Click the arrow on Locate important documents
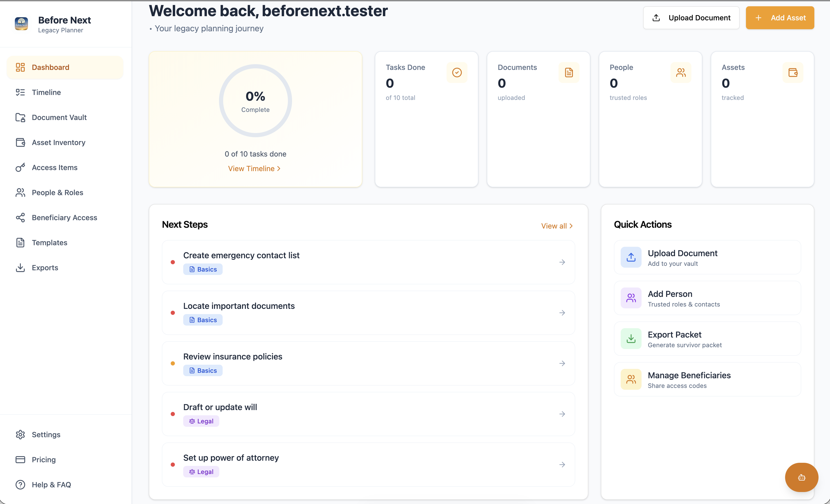 click(562, 313)
